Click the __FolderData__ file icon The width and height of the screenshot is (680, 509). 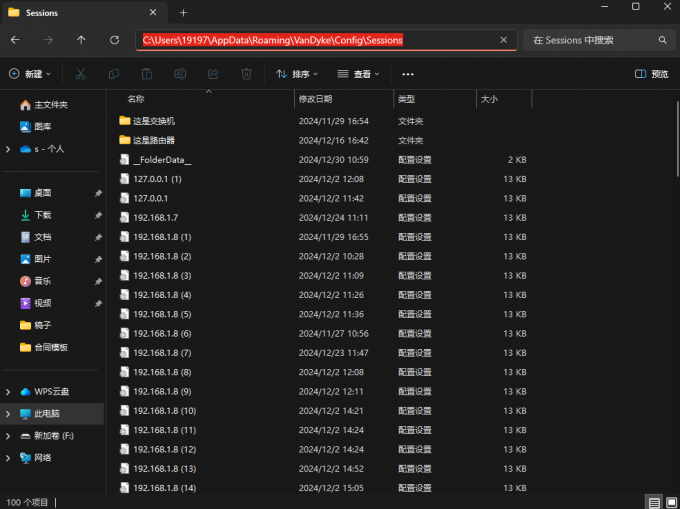124,160
